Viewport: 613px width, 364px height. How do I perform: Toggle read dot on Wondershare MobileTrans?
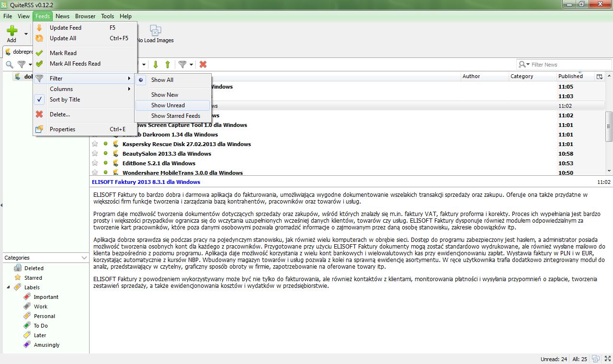coord(106,173)
